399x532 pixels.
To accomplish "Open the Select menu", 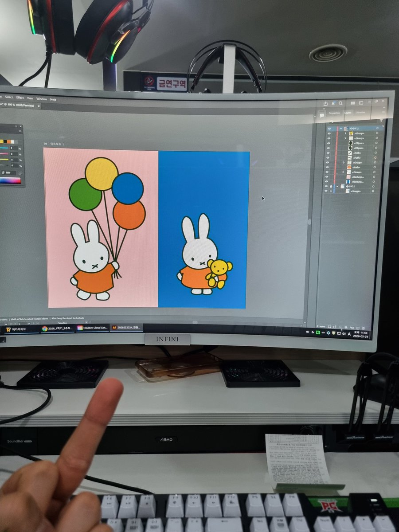I will 9,97.
